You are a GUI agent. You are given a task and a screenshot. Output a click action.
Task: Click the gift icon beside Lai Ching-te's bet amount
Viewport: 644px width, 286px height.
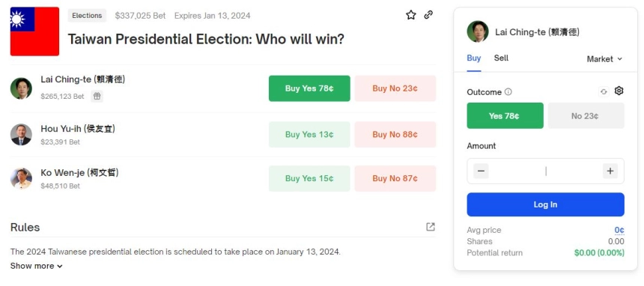[x=97, y=96]
